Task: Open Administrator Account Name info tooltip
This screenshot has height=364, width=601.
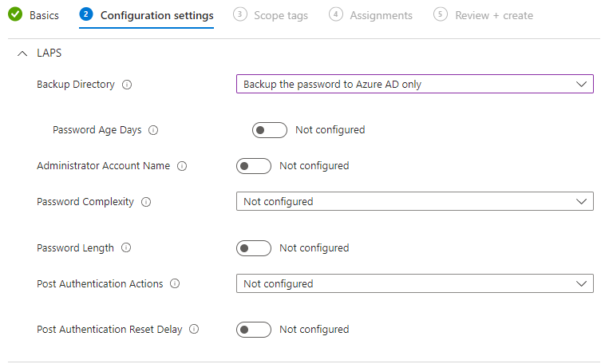Action: coord(181,166)
